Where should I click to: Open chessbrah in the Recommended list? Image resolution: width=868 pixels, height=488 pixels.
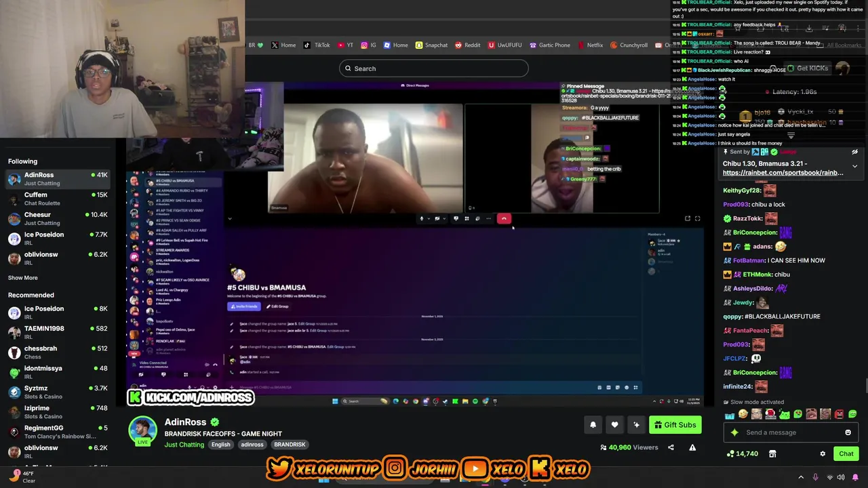58,352
